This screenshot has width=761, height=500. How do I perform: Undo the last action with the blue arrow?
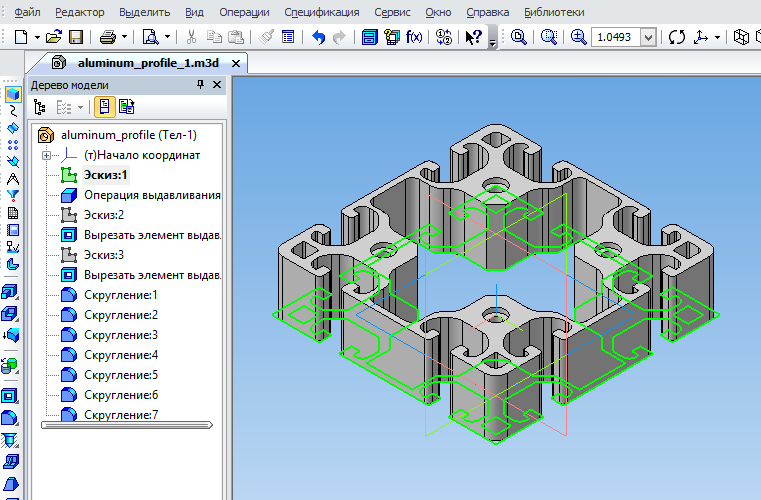tap(318, 37)
